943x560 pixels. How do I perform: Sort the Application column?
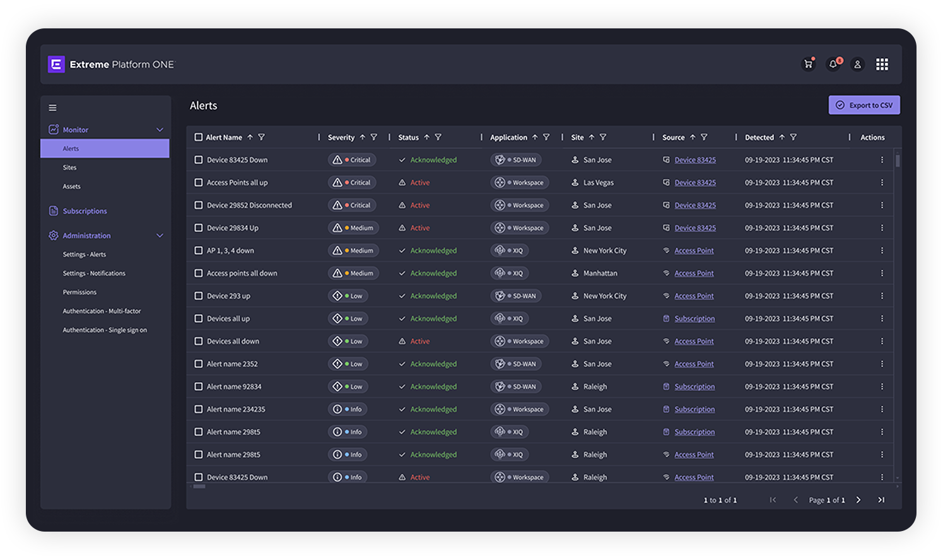pyautogui.click(x=535, y=137)
